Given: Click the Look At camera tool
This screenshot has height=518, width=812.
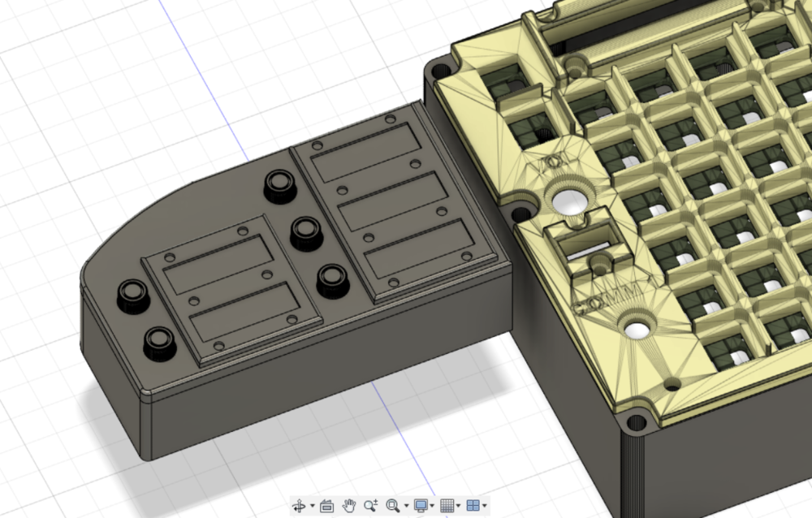Looking at the screenshot, I should pyautogui.click(x=326, y=505).
